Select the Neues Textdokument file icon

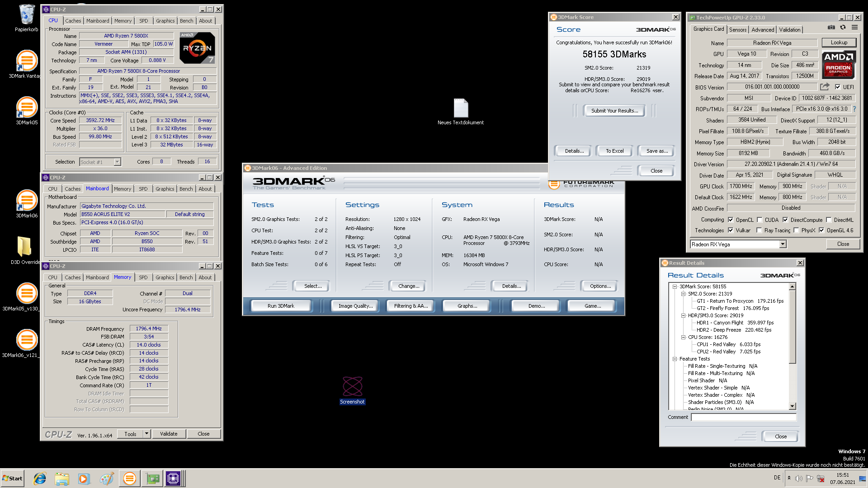coord(461,108)
